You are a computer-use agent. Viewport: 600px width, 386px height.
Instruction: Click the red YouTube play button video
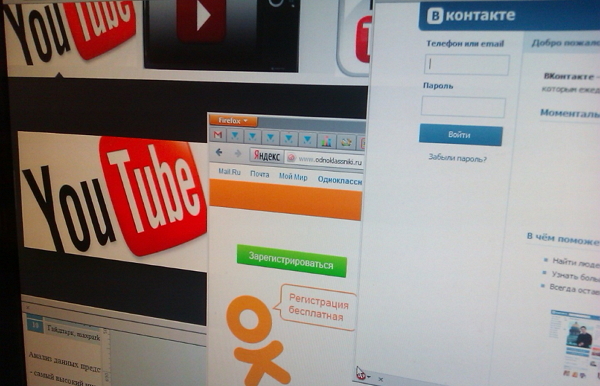coord(201,16)
